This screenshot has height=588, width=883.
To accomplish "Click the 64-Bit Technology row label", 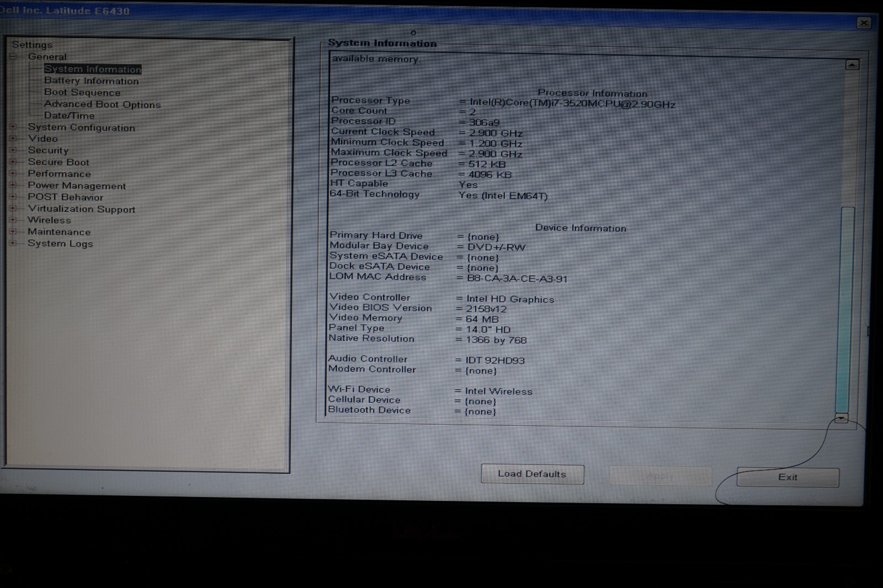I will [x=375, y=194].
